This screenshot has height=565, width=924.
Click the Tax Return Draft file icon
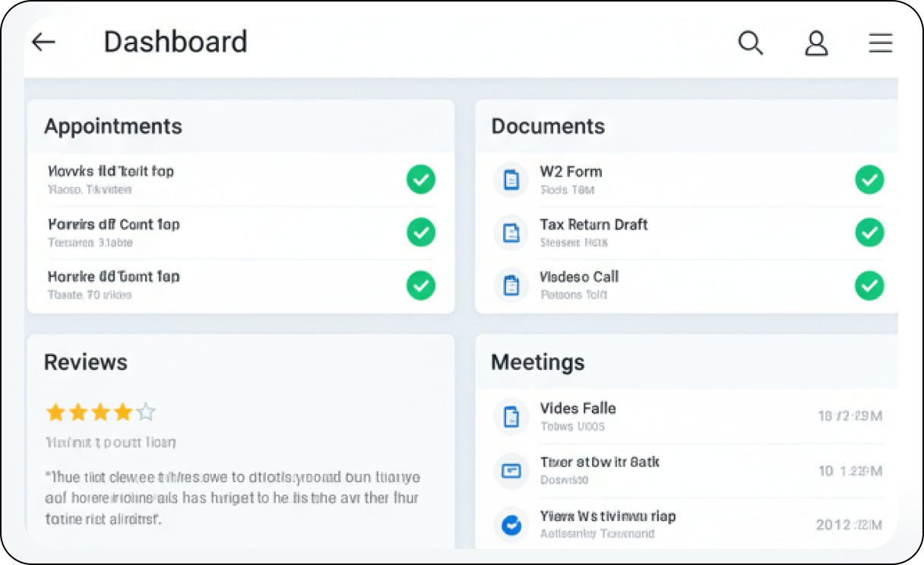[511, 232]
